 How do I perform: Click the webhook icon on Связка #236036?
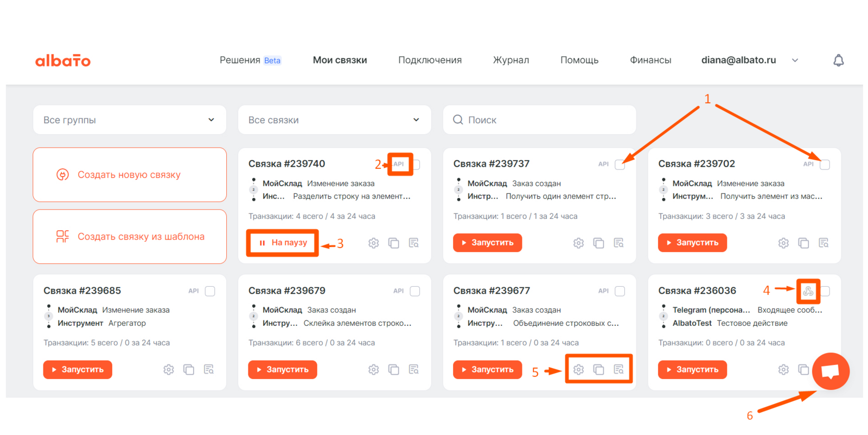(x=808, y=291)
